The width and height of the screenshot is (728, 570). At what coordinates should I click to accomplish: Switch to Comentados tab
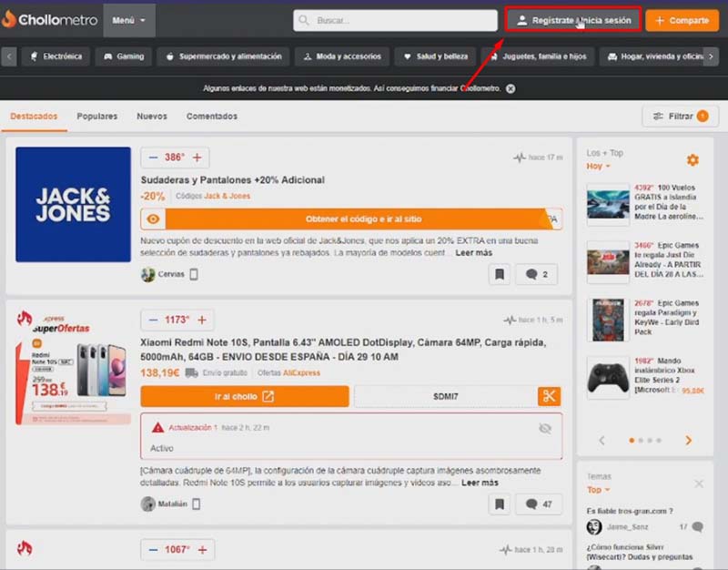(x=212, y=117)
